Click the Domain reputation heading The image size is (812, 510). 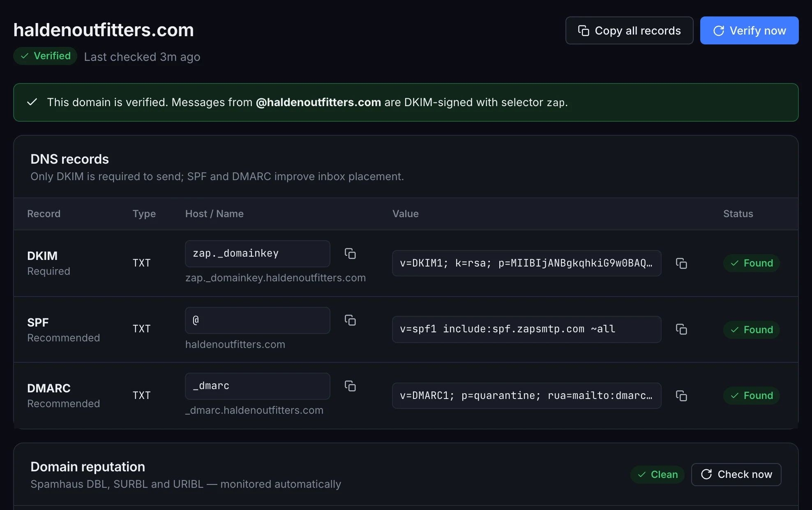pos(88,467)
